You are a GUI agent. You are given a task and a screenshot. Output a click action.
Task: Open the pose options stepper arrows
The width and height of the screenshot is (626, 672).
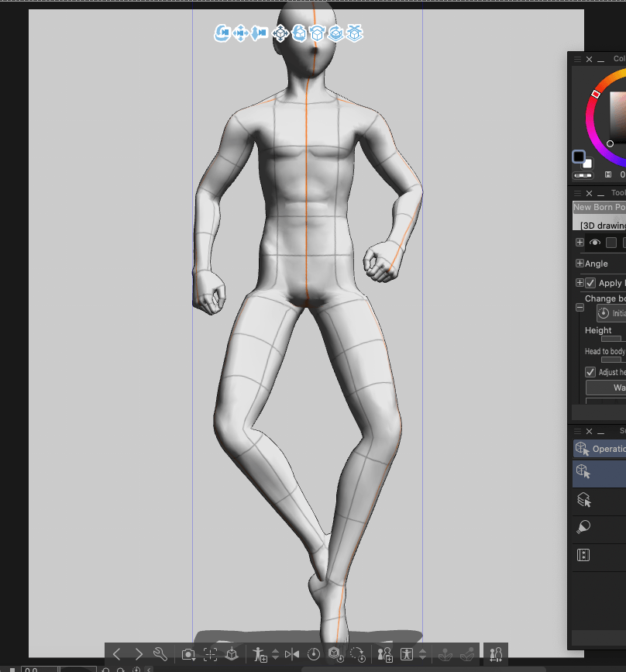(x=276, y=654)
